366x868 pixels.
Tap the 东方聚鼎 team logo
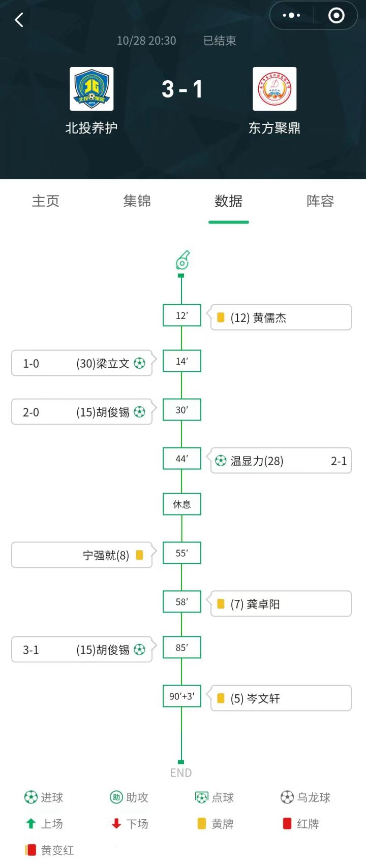(274, 89)
